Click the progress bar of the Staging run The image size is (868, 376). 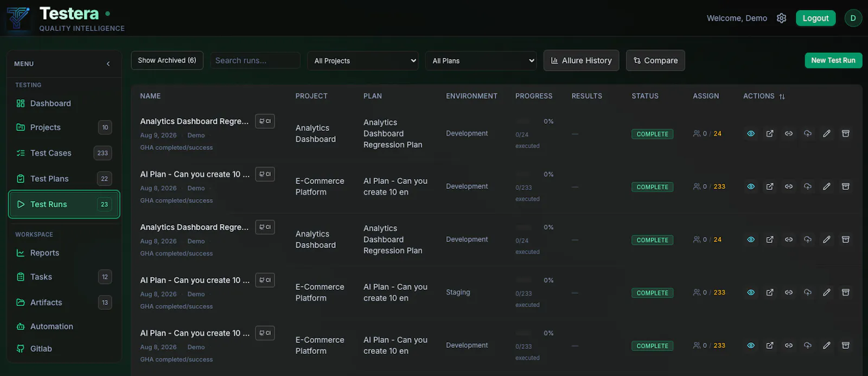pyautogui.click(x=524, y=281)
